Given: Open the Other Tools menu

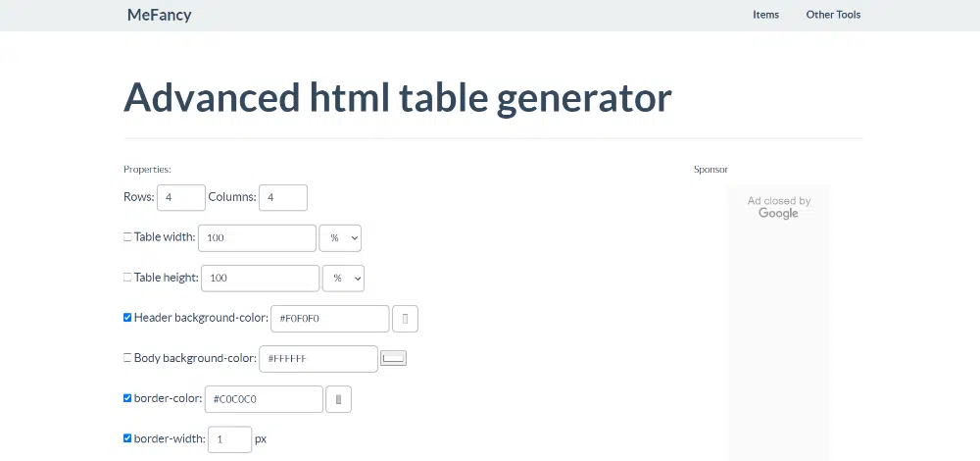Looking at the screenshot, I should pyautogui.click(x=833, y=15).
